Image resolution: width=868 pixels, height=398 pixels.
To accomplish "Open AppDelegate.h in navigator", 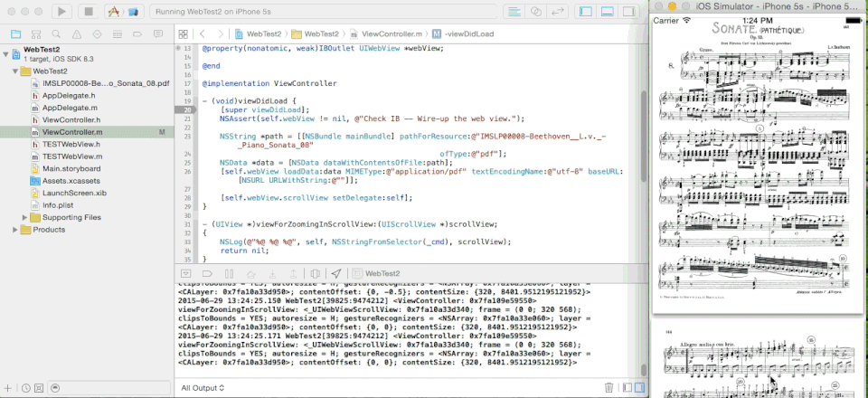I will pyautogui.click(x=63, y=96).
